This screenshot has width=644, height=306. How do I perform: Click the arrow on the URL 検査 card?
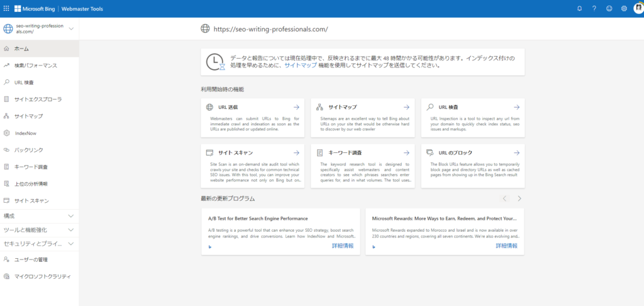point(517,107)
